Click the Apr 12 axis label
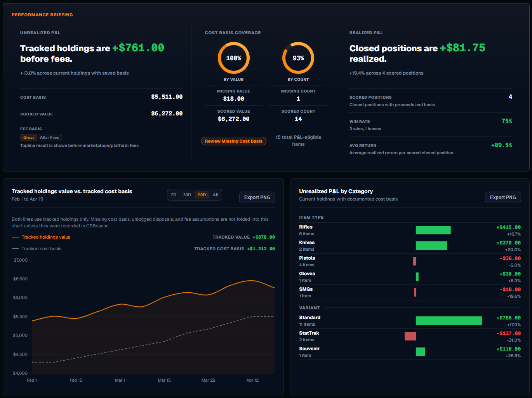Viewport: 532px width, 398px height. [252, 380]
